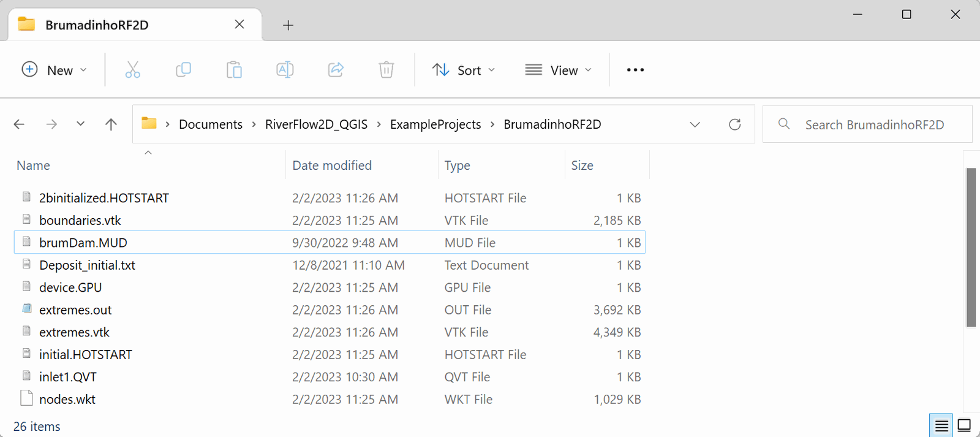Click the Copy icon in toolbar
Viewport: 980px width, 437px height.
[183, 70]
